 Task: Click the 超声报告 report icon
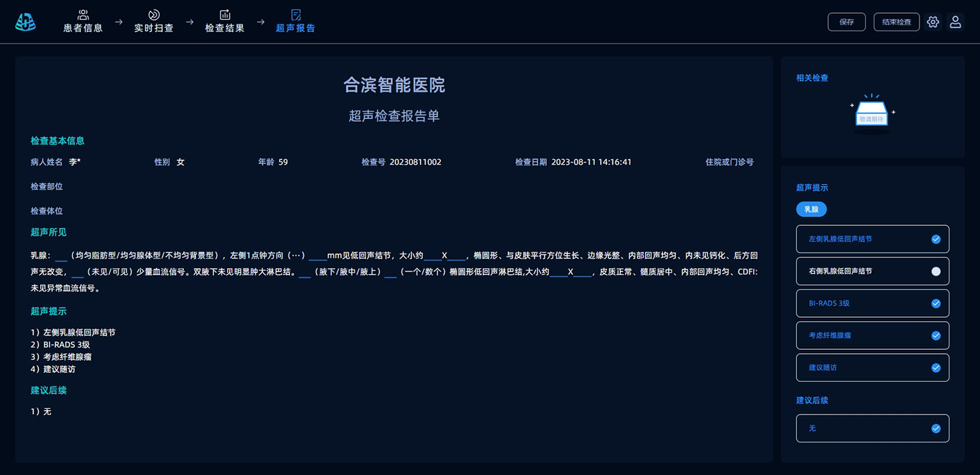[x=295, y=14]
